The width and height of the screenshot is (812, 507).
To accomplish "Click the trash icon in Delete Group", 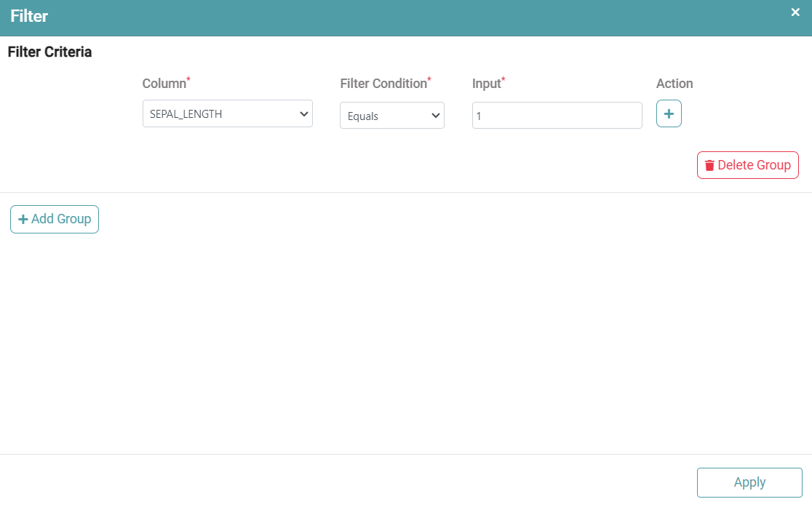I will click(709, 166).
